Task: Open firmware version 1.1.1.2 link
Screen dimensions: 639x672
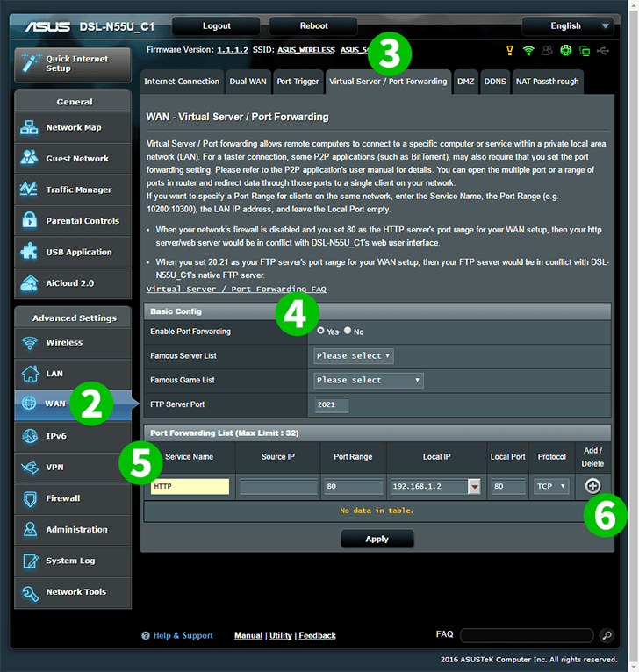Action: pyautogui.click(x=232, y=50)
